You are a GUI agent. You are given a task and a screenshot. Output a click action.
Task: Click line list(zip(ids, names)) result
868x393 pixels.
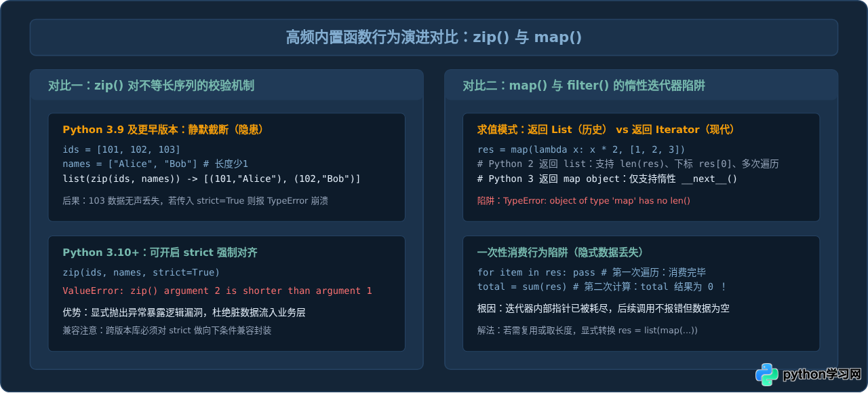click(x=212, y=179)
